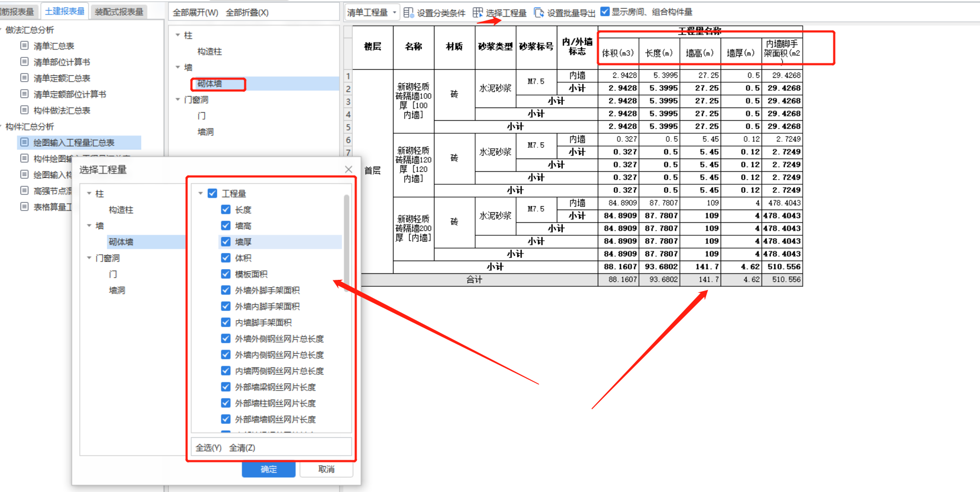Switch to the 钢筋报表量 tab
980x492 pixels.
tap(18, 12)
